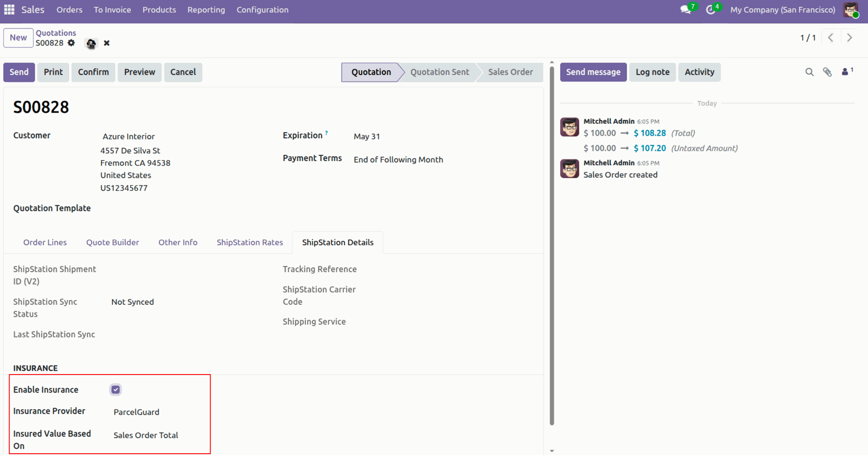Click the Not Synced status value

tap(132, 302)
